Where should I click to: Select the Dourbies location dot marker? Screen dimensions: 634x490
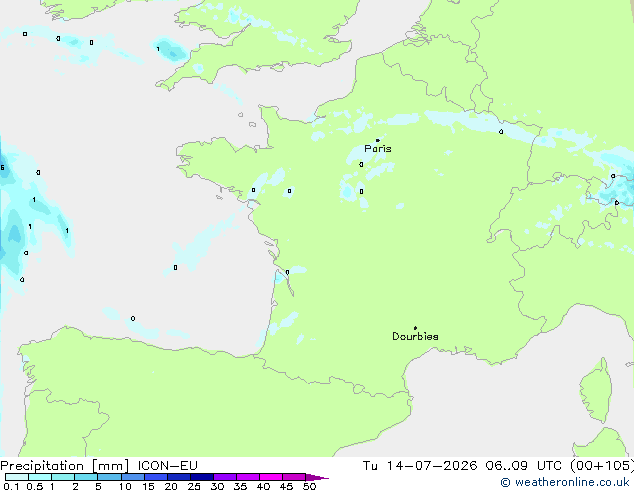(x=415, y=328)
